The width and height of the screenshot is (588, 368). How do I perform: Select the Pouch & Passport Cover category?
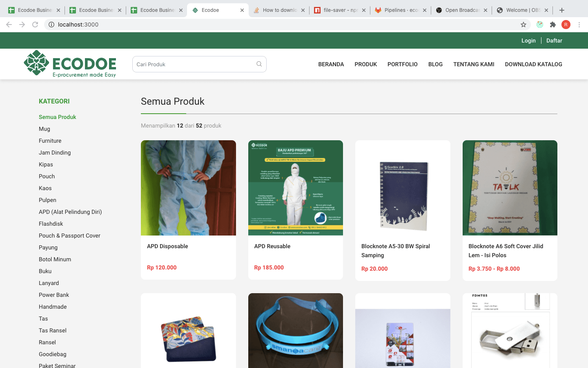click(x=69, y=236)
